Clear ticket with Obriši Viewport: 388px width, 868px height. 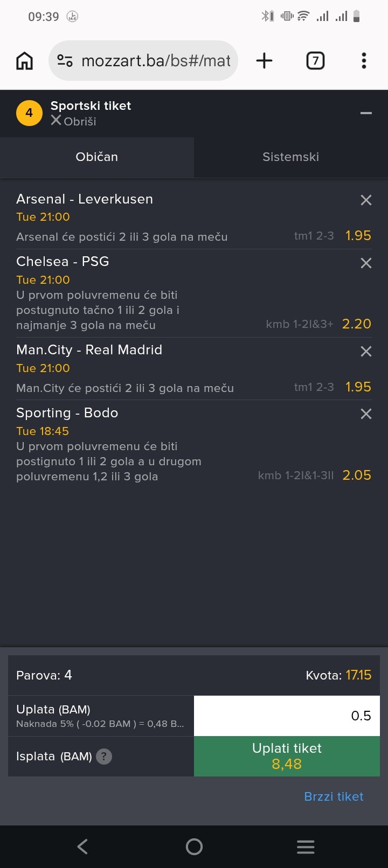pyautogui.click(x=73, y=121)
